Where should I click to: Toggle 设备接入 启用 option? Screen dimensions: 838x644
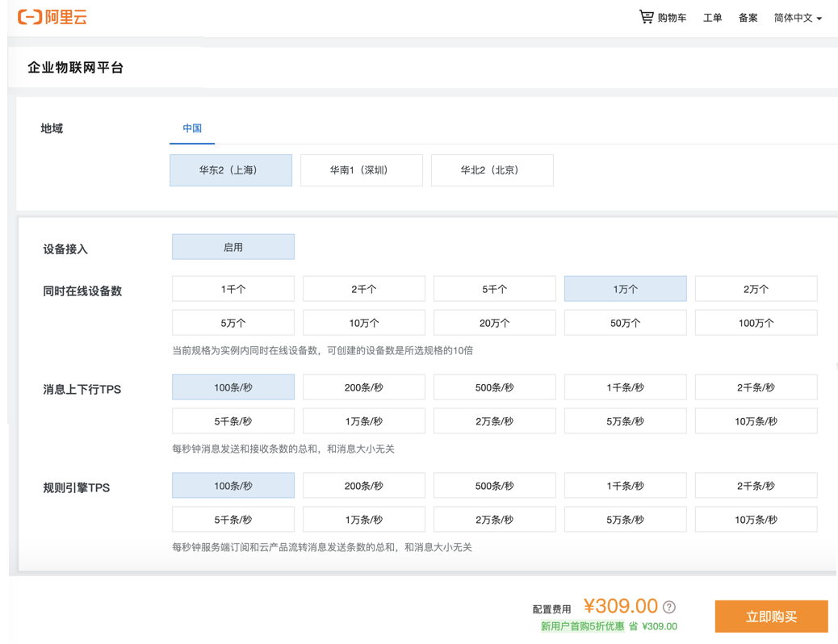233,247
